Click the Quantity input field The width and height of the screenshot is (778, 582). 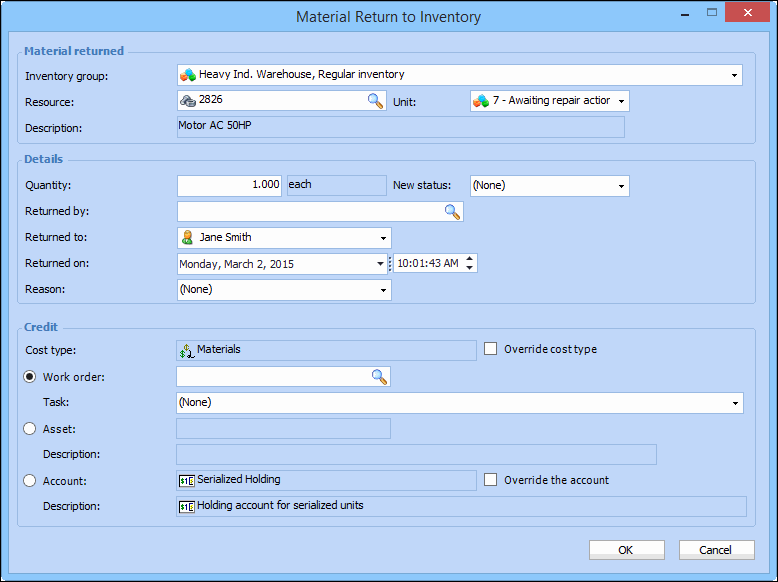(230, 185)
